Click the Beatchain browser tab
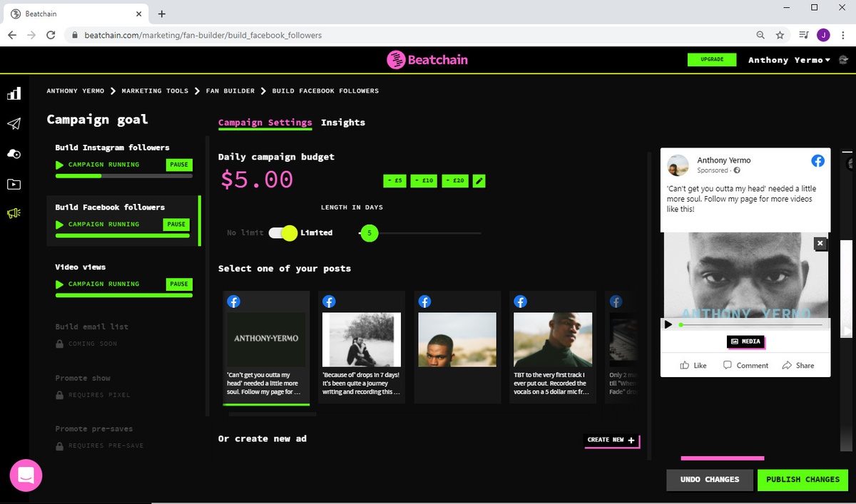 click(75, 14)
